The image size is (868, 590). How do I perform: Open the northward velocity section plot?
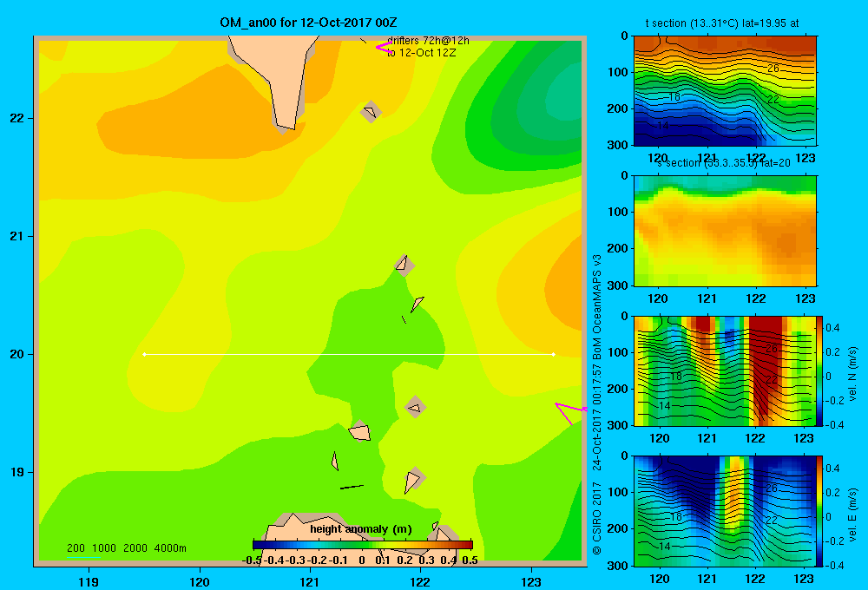[x=725, y=370]
